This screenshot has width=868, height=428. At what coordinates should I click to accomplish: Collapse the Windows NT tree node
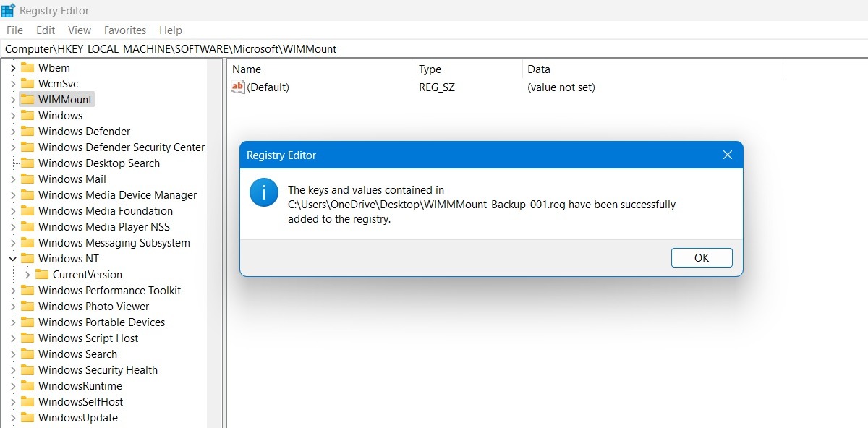click(13, 258)
